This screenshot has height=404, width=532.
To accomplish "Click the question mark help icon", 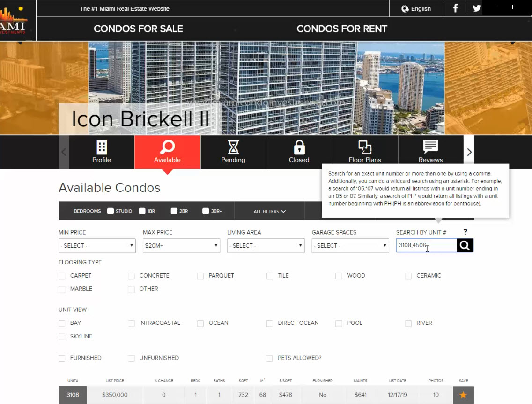I will coord(465,232).
